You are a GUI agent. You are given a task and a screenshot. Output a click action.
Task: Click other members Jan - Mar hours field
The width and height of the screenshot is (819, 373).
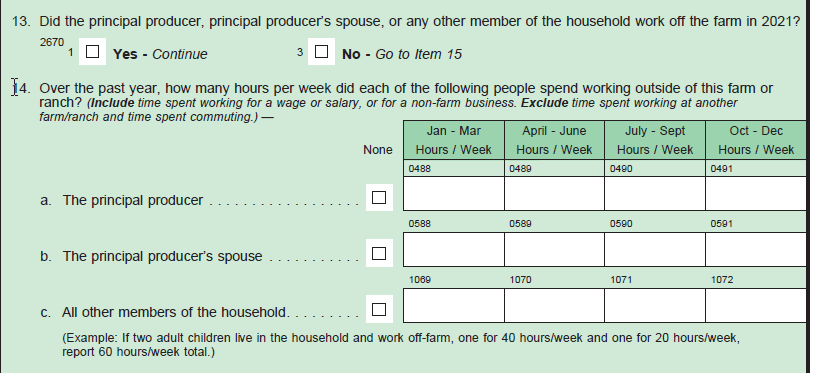(454, 306)
